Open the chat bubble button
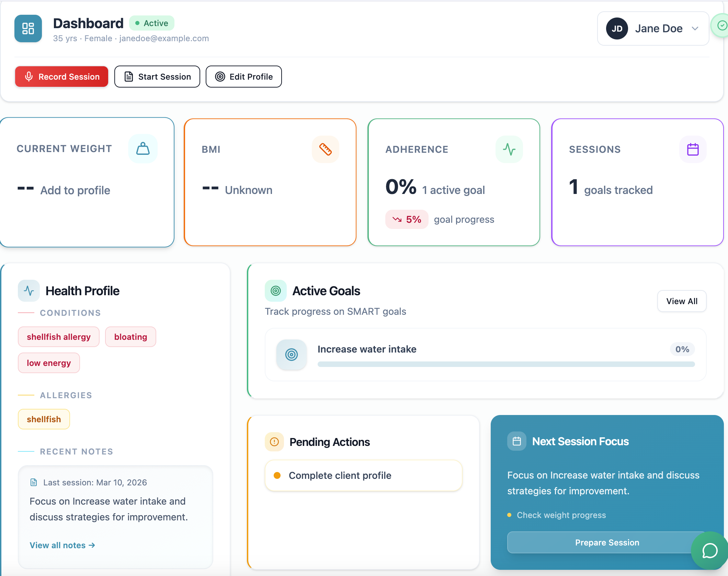The height and width of the screenshot is (576, 728). [x=709, y=551]
